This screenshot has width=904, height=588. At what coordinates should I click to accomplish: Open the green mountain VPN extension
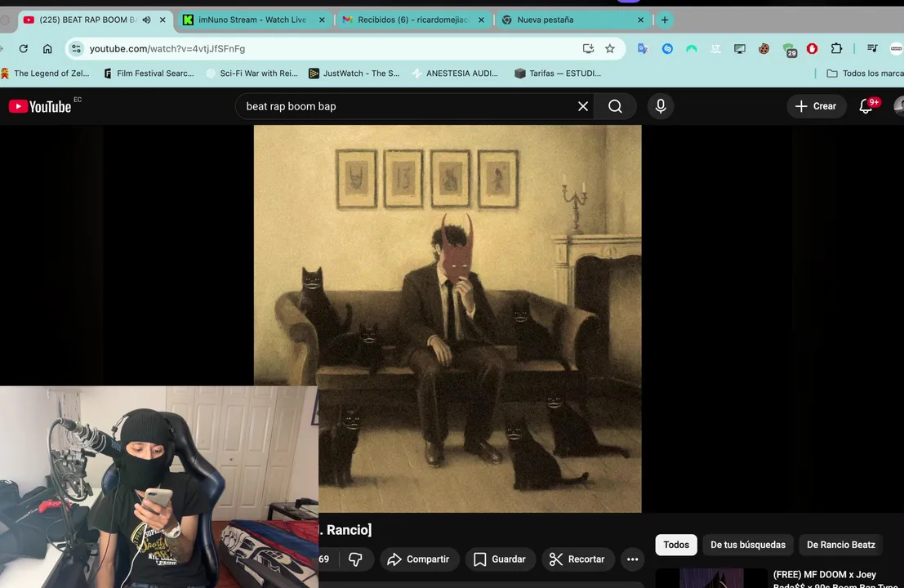(x=691, y=48)
